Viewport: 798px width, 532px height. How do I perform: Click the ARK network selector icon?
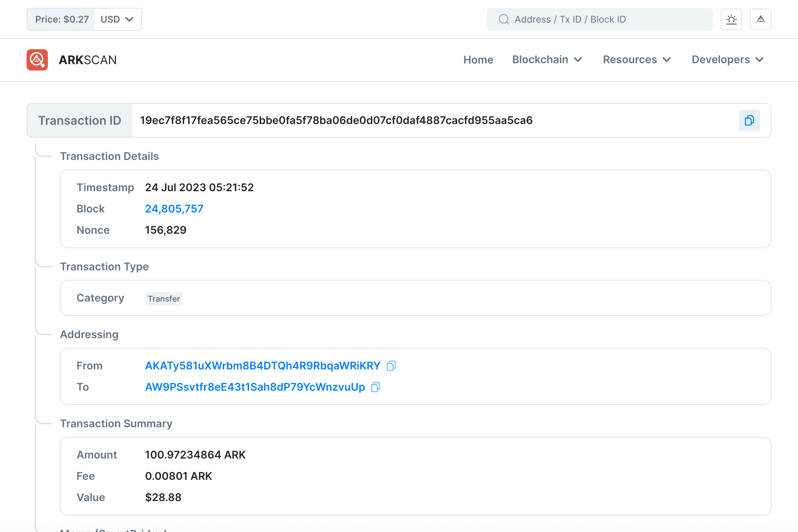click(x=760, y=19)
